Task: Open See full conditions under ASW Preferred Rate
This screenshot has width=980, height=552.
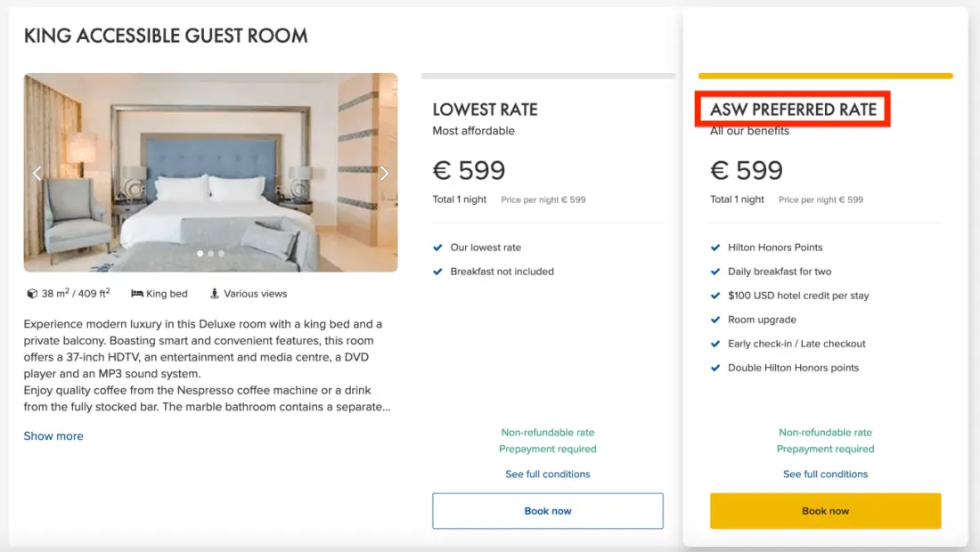Action: pyautogui.click(x=825, y=475)
